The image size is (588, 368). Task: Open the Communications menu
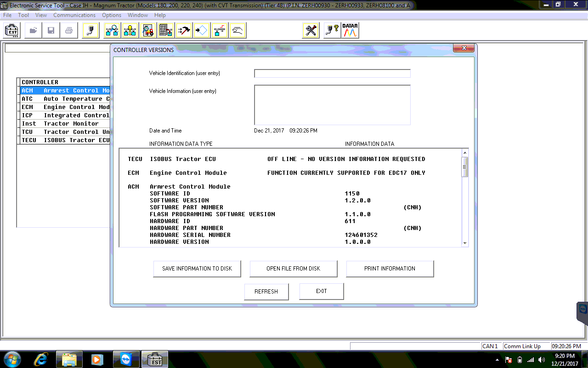(74, 15)
